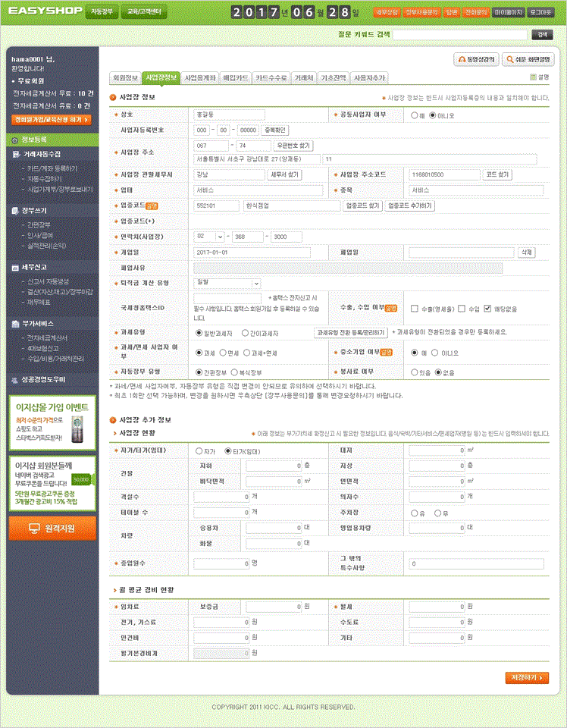Select the 간이과세자 radio option

coord(245,332)
